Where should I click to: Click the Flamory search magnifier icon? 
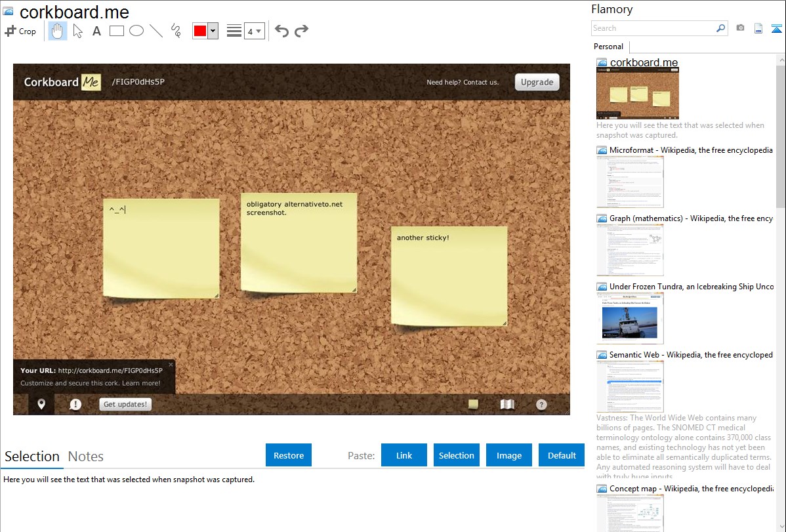pyautogui.click(x=720, y=28)
